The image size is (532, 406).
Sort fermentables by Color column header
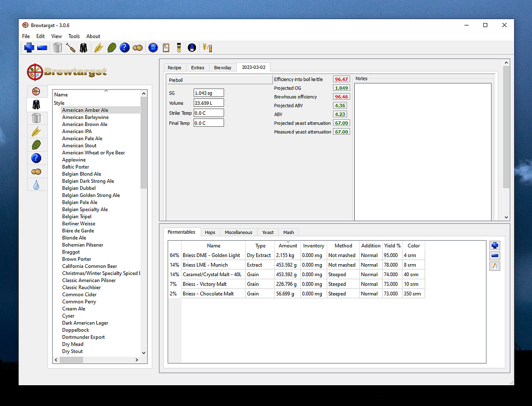pos(414,246)
